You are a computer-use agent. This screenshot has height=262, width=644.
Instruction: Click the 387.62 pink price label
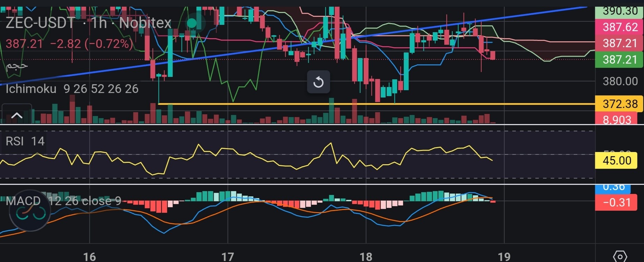click(619, 27)
